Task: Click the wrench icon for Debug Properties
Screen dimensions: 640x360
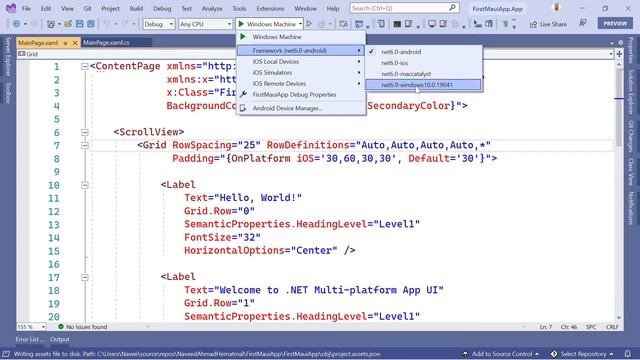Action: pos(243,94)
